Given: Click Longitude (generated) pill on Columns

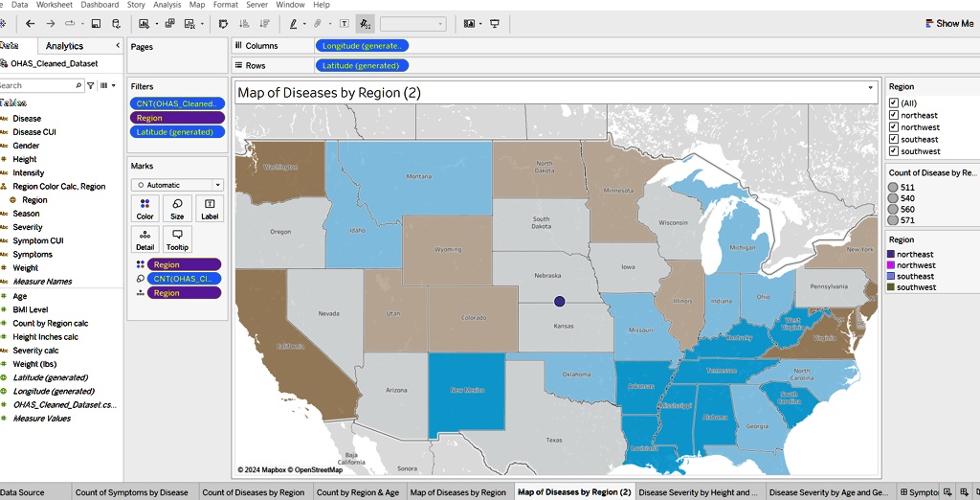Looking at the screenshot, I should pos(363,46).
